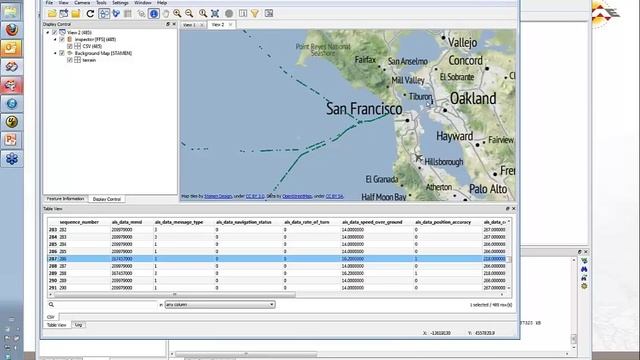Open the Tools menu
The width and height of the screenshot is (640, 360).
101,2
